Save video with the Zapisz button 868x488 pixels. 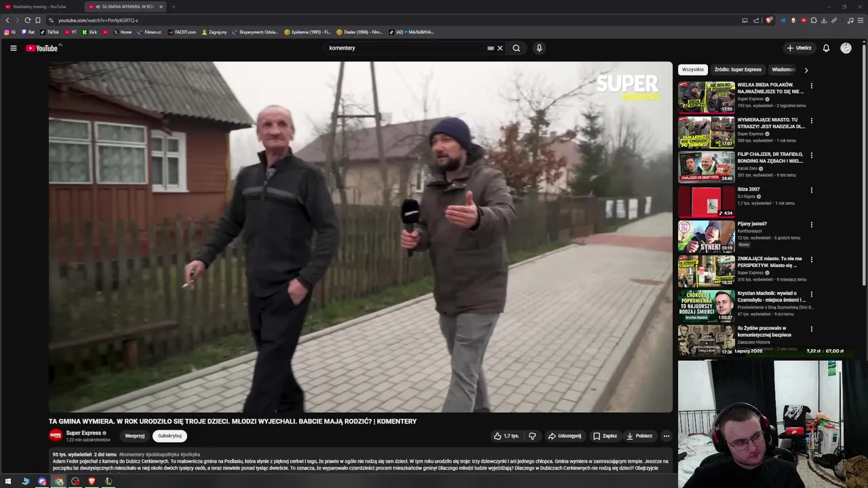pyautogui.click(x=605, y=436)
